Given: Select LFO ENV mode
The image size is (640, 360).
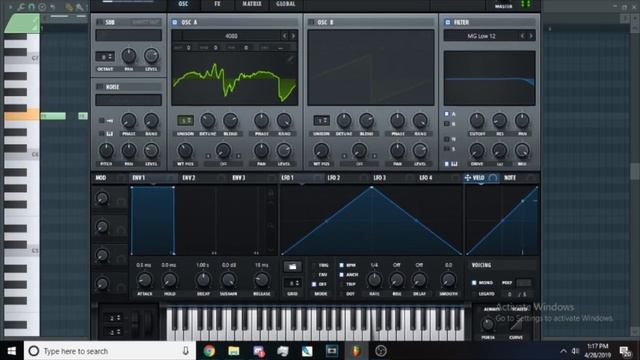Looking at the screenshot, I should click(x=314, y=275).
